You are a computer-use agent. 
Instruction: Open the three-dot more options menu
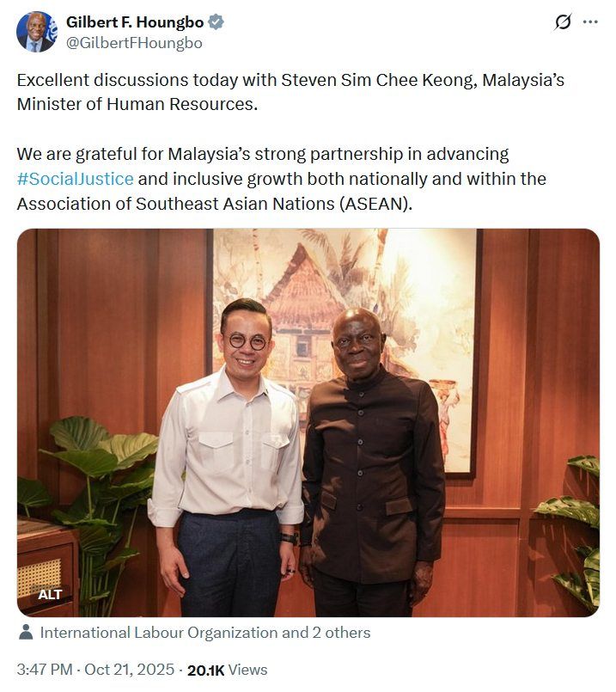[590, 21]
